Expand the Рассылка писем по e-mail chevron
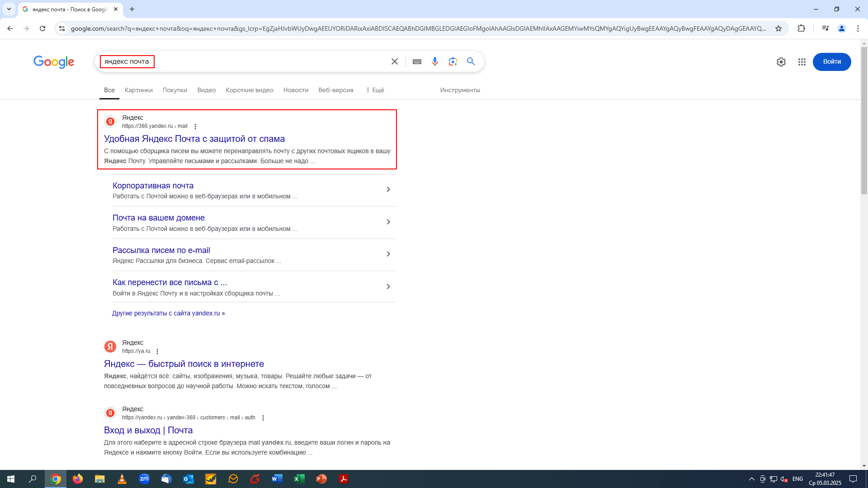This screenshot has height=488, width=868. 388,254
